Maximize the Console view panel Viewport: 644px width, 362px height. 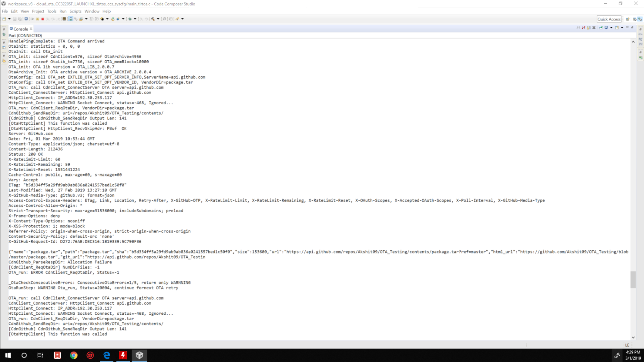pos(632,28)
